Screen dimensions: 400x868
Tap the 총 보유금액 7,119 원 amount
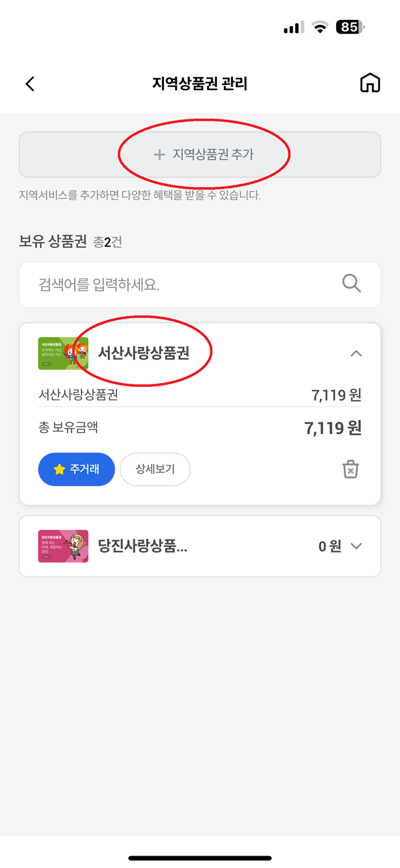332,428
